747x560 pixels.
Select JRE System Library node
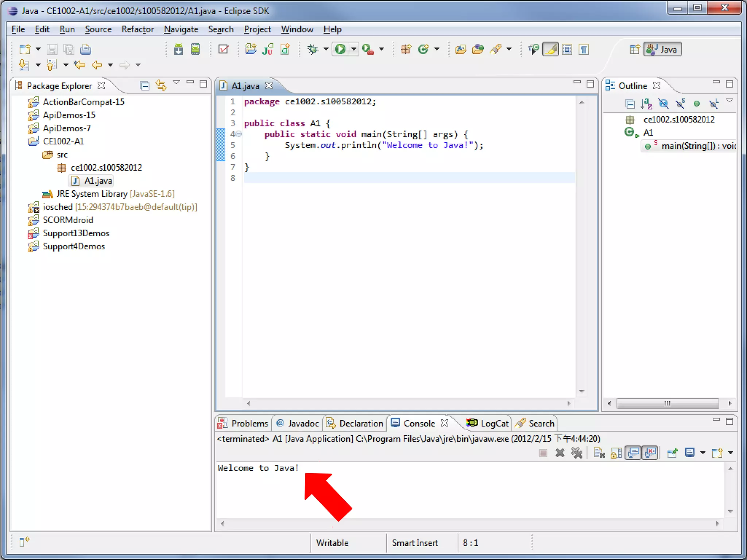click(x=109, y=194)
